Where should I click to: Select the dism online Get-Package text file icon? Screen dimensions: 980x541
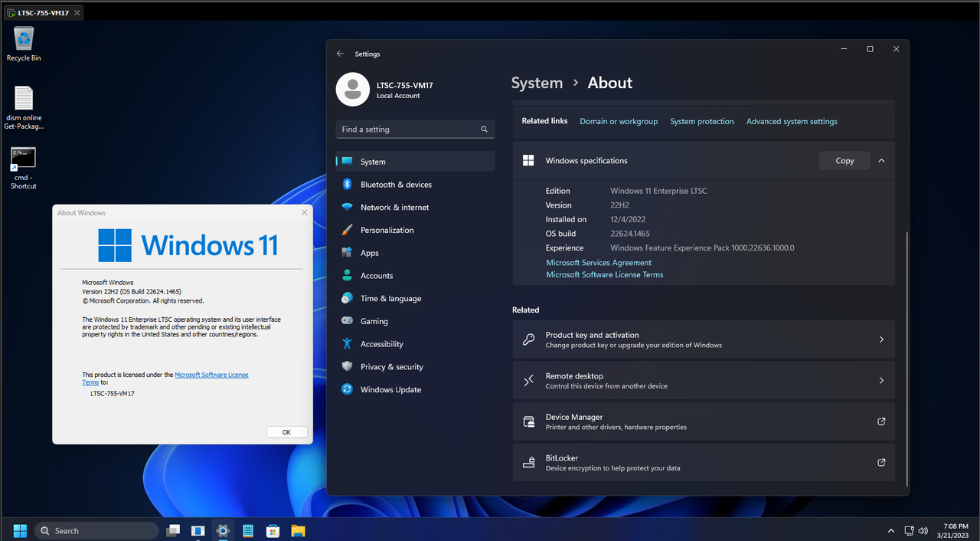tap(24, 107)
